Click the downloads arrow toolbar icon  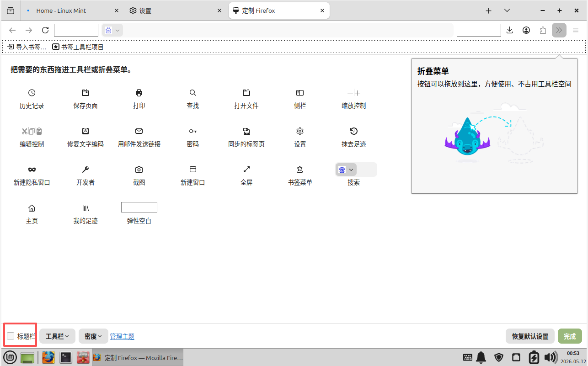point(510,30)
